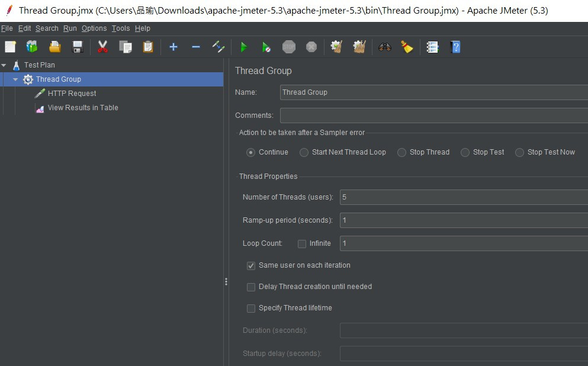
Task: Click the View Results in Table icon
Action: [x=40, y=108]
